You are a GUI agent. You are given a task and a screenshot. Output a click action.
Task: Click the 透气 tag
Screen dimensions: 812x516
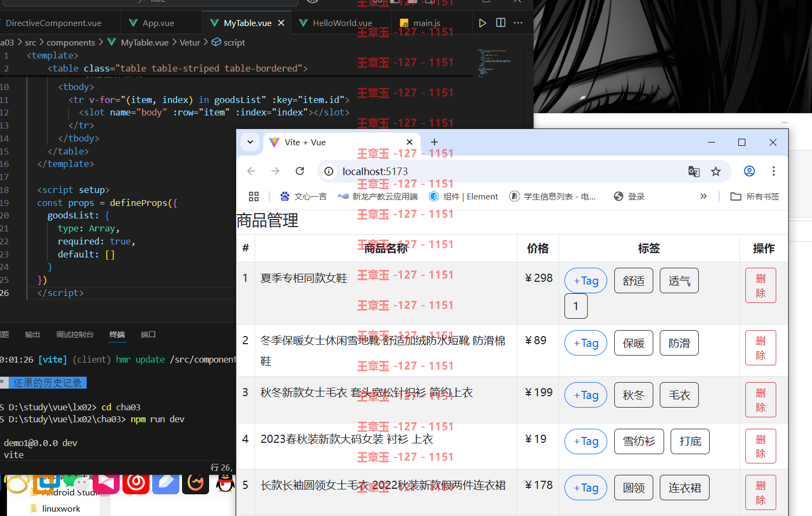[679, 281]
